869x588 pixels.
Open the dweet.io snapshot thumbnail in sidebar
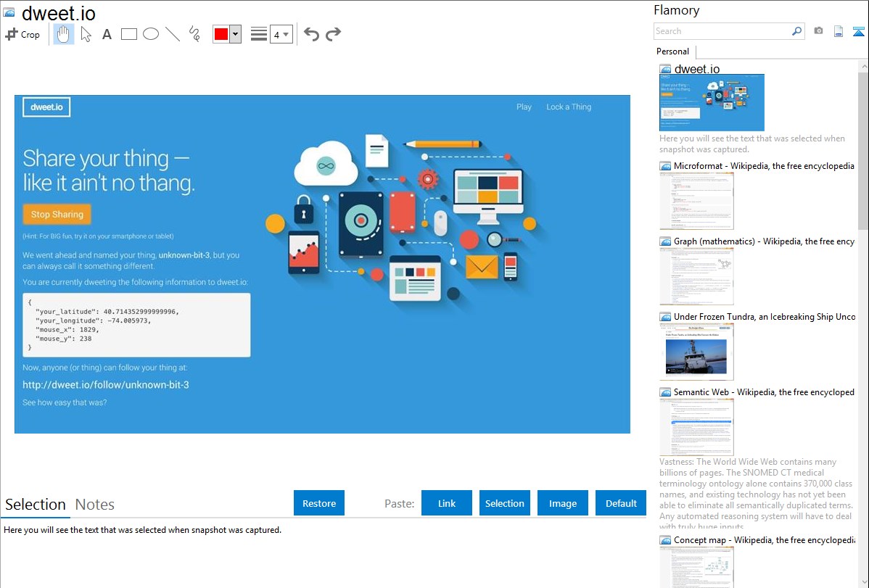click(x=712, y=103)
